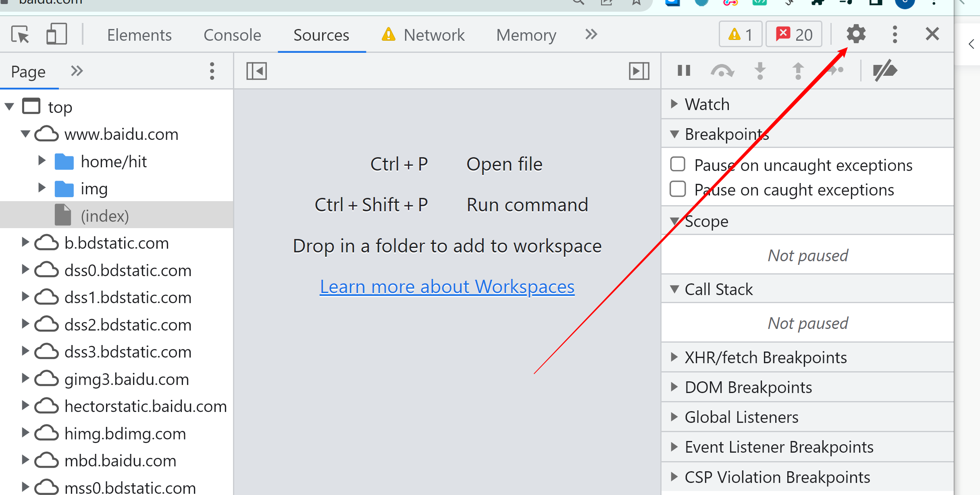Image resolution: width=980 pixels, height=495 pixels.
Task: Switch to the Memory tab
Action: [526, 35]
